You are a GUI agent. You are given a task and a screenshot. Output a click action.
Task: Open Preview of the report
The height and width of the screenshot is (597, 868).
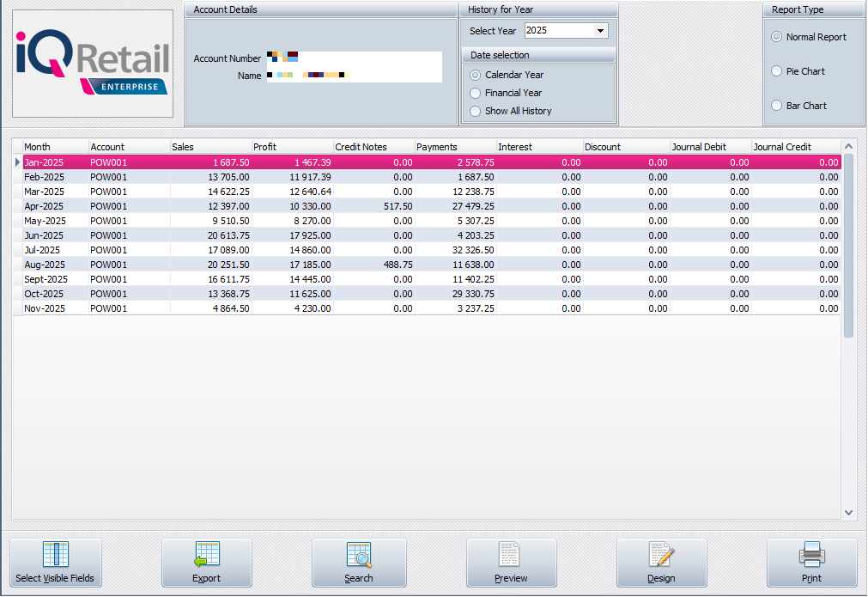(x=511, y=563)
